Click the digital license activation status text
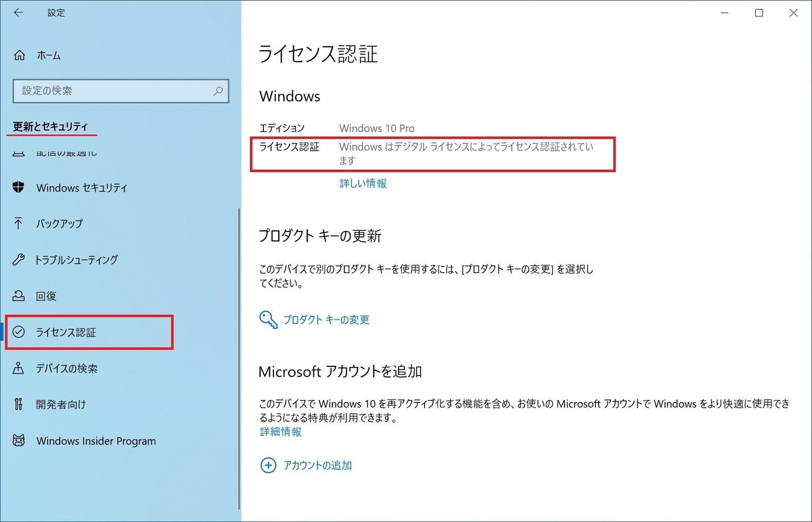 pos(466,154)
